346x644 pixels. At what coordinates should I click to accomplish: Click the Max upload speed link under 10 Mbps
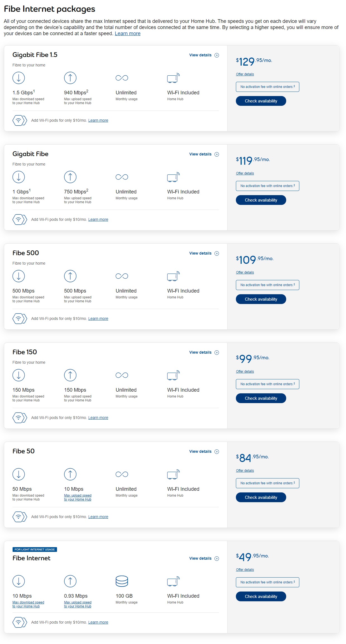[78, 497]
